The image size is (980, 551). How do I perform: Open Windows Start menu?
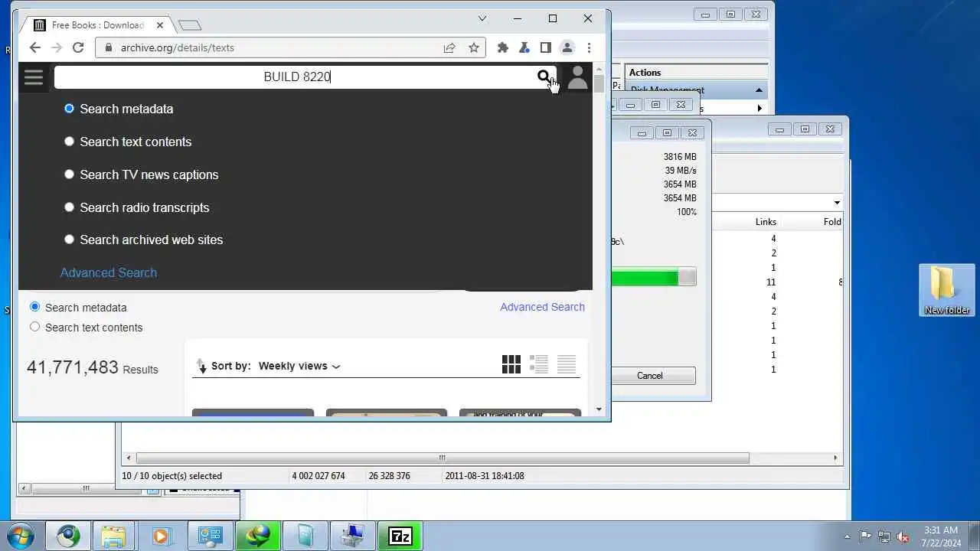click(20, 536)
